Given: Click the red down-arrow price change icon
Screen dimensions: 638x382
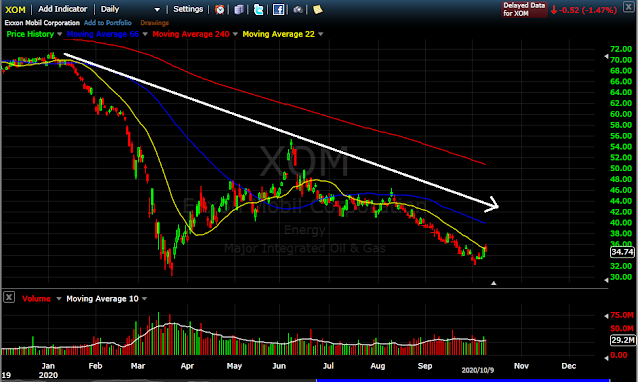Looking at the screenshot, I should click(554, 10).
